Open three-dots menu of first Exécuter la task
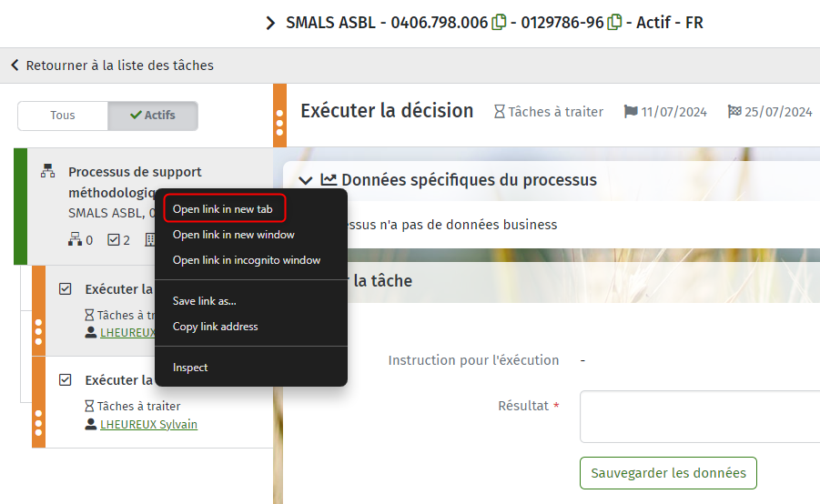 pos(38,332)
